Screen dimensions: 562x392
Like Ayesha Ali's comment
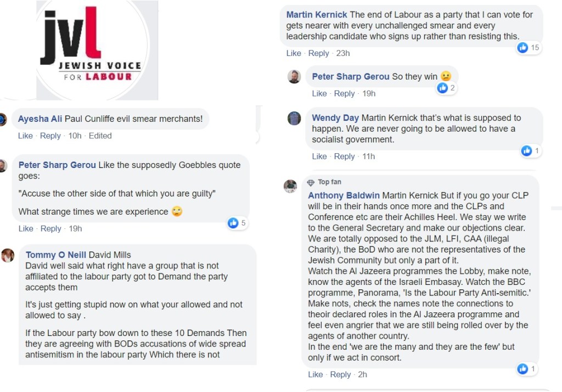25,136
